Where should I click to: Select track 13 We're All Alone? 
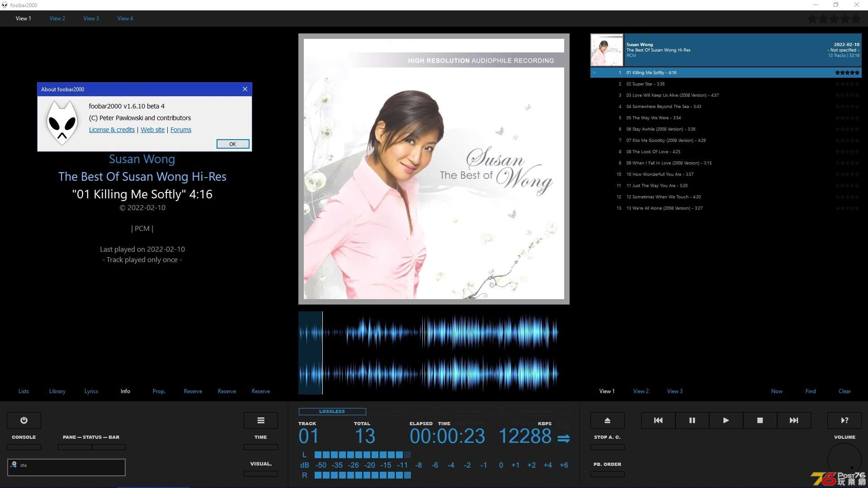coord(726,208)
